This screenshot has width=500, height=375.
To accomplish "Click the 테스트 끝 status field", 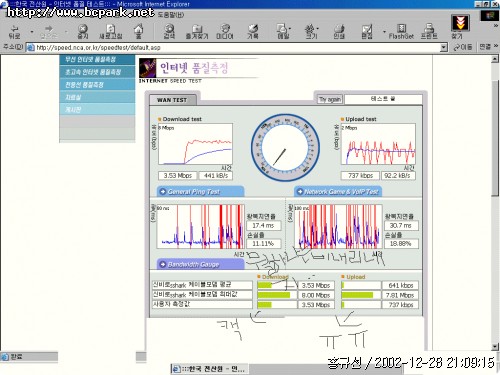I will pos(383,99).
